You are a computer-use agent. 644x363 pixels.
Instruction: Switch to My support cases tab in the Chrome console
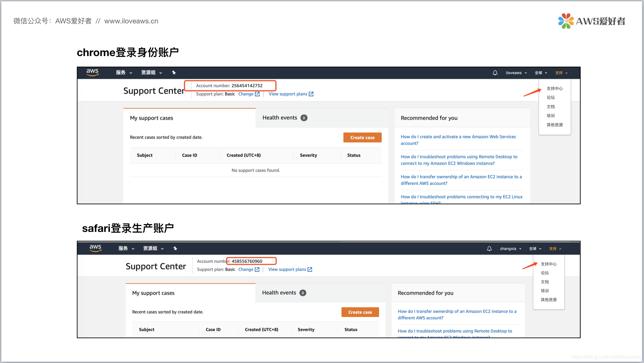click(x=190, y=118)
